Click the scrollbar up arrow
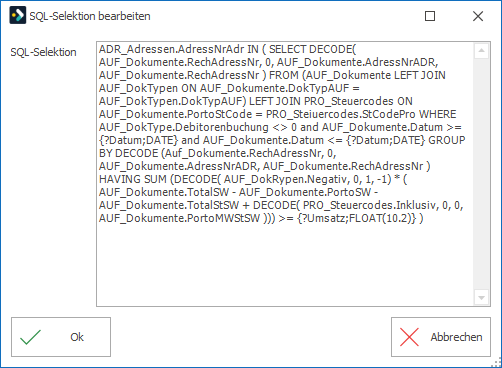502x368 pixels. pyautogui.click(x=481, y=51)
